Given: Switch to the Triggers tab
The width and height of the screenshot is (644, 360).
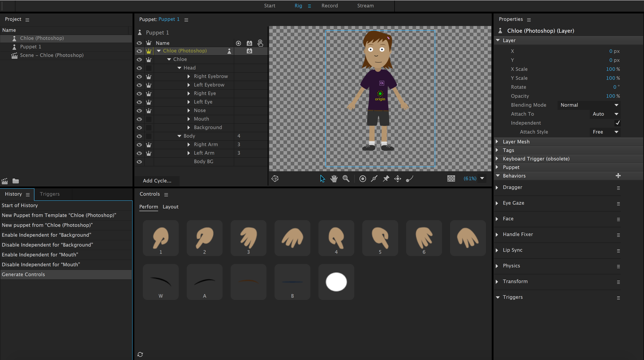Looking at the screenshot, I should [x=49, y=194].
